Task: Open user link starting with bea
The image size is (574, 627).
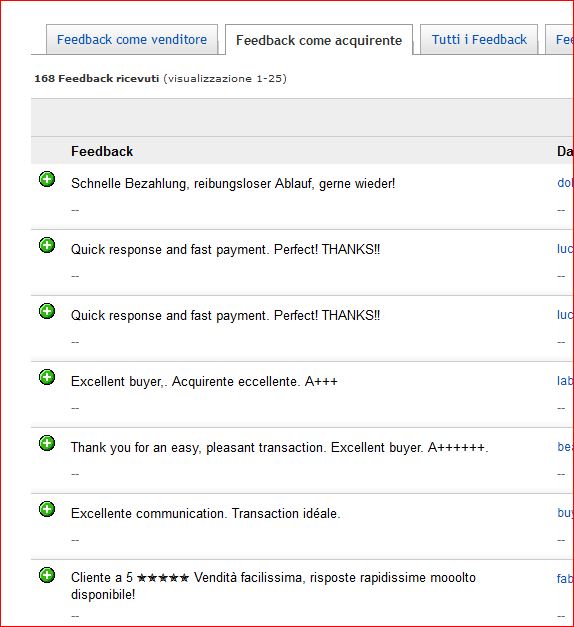Action: 565,447
